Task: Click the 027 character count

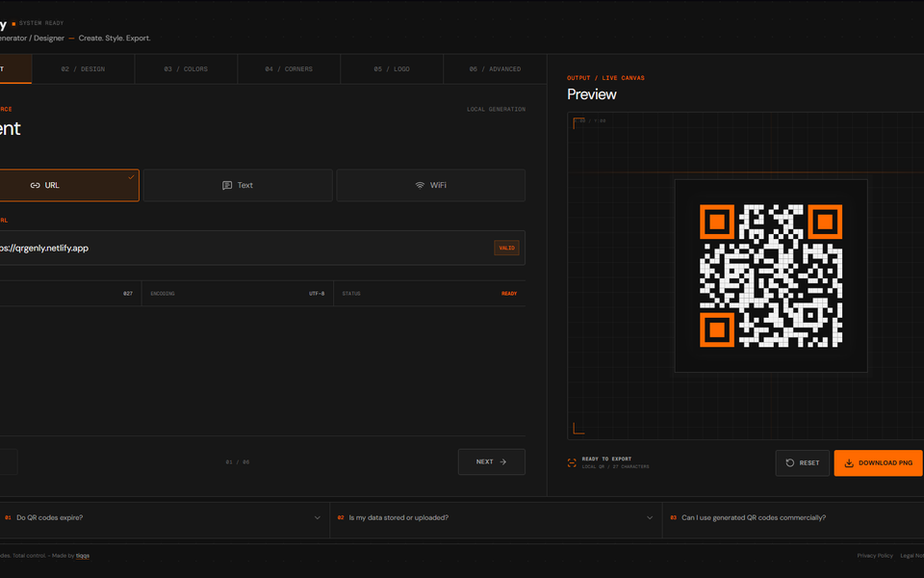Action: pyautogui.click(x=128, y=294)
